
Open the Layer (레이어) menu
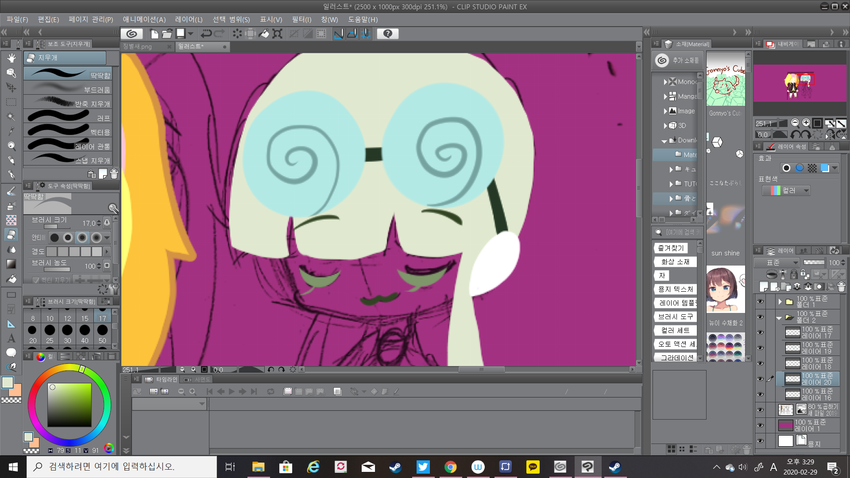coord(189,20)
